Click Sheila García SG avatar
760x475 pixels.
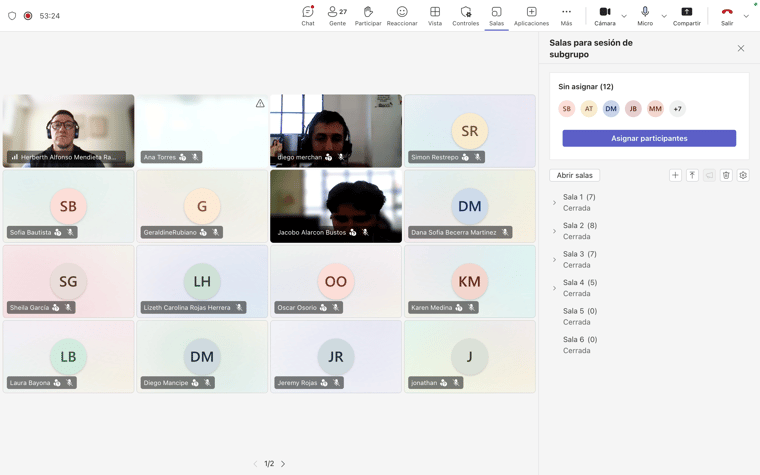click(68, 281)
